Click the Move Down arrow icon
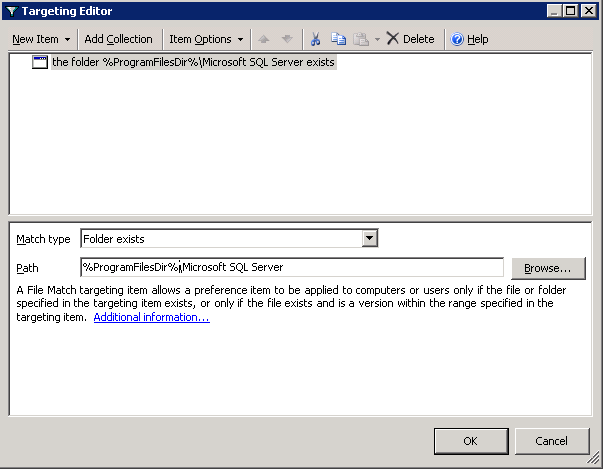The width and height of the screenshot is (603, 469). (x=287, y=39)
